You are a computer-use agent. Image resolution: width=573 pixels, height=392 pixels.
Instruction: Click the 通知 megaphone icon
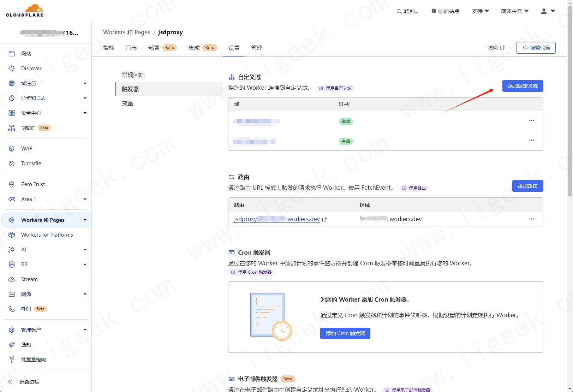pyautogui.click(x=12, y=345)
